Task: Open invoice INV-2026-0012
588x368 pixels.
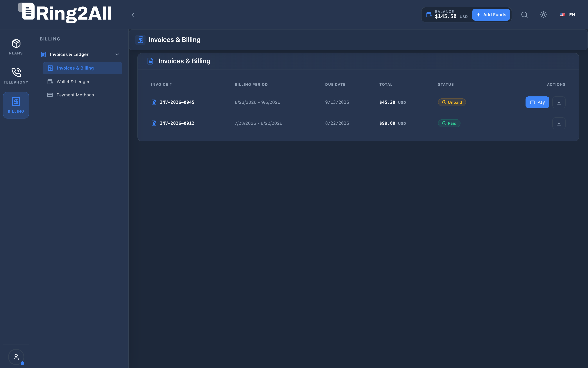Action: 177,123
